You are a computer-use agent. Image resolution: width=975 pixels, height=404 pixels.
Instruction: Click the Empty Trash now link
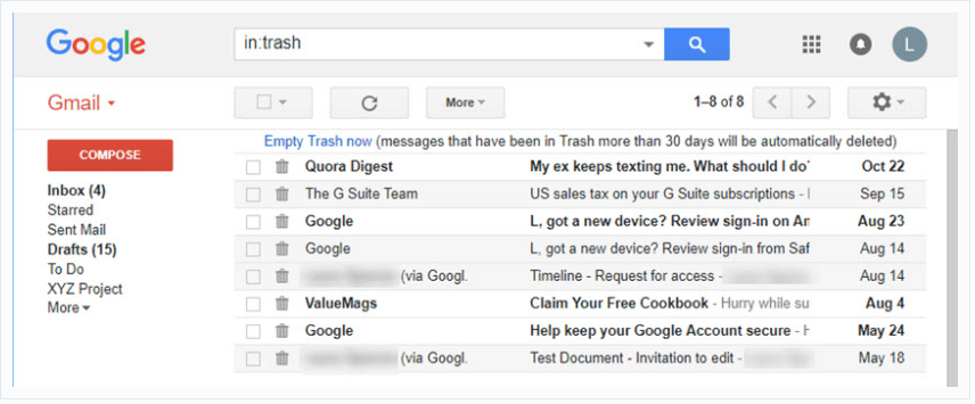[318, 141]
